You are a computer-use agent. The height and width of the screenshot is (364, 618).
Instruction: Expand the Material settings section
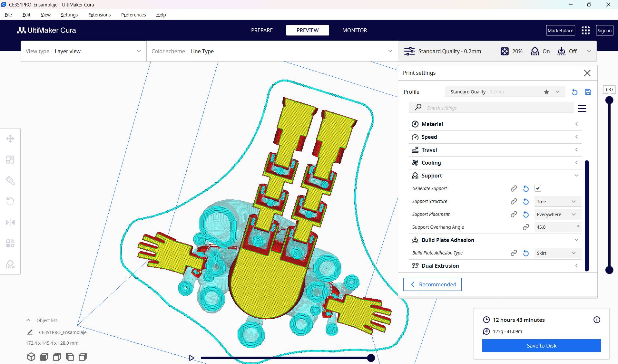[495, 124]
